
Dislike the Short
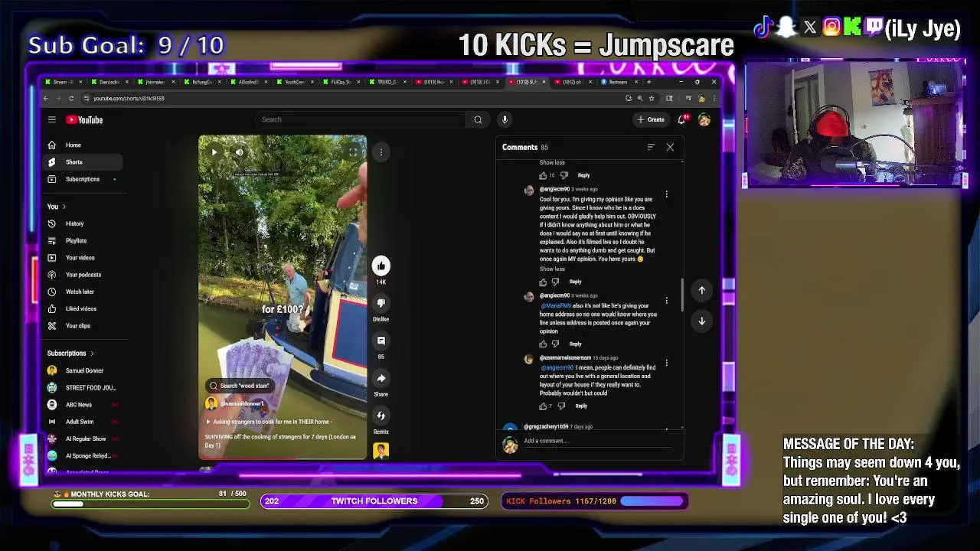(381, 303)
